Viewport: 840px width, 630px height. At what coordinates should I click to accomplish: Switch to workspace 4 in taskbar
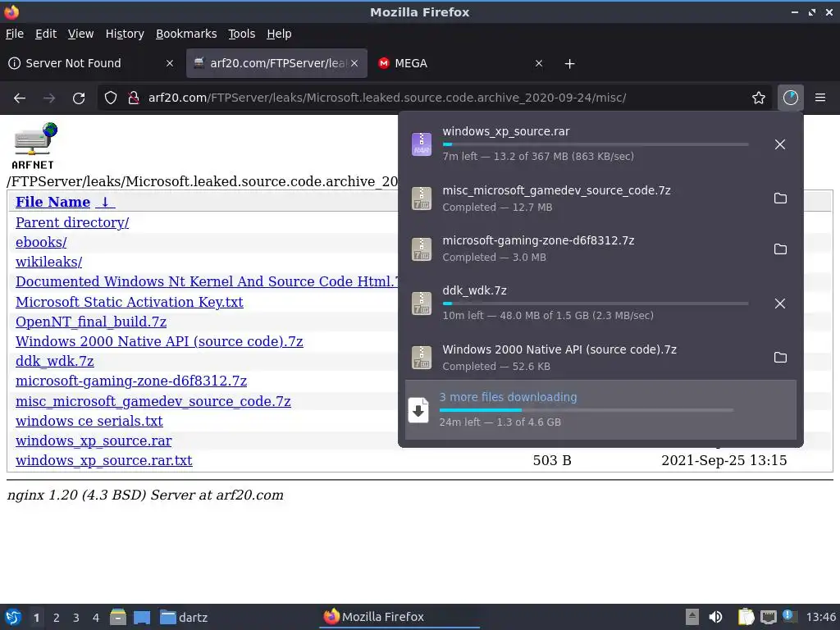pyautogui.click(x=96, y=618)
